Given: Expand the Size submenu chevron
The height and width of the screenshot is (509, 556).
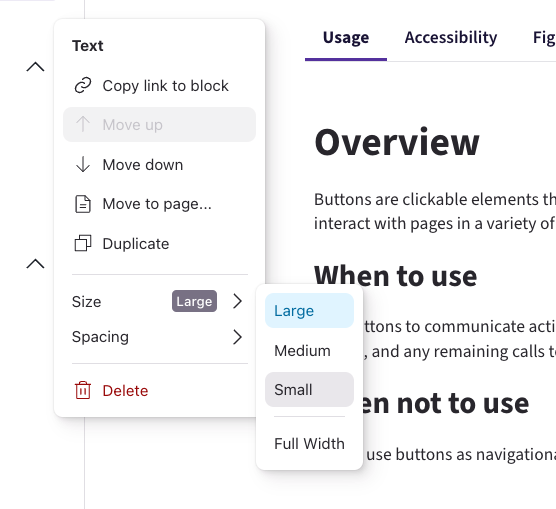Looking at the screenshot, I should (x=238, y=301).
